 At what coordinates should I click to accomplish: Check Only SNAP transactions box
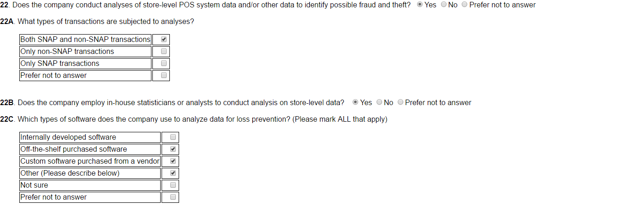164,64
